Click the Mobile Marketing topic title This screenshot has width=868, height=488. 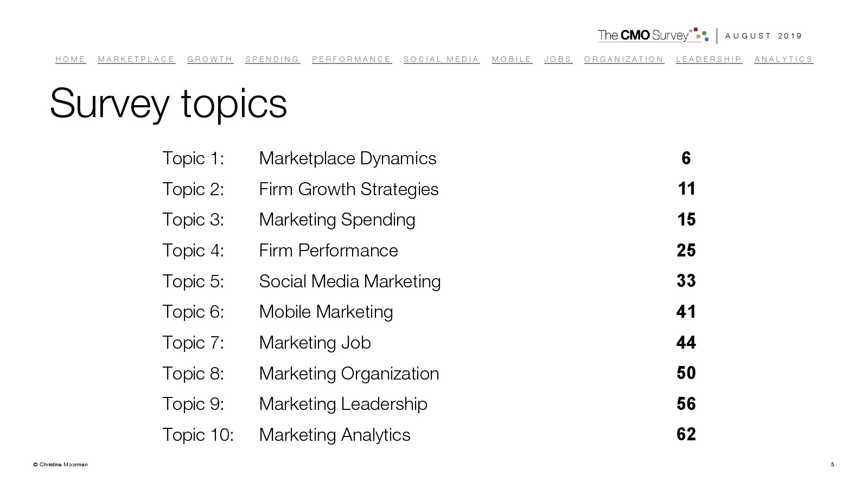click(326, 312)
